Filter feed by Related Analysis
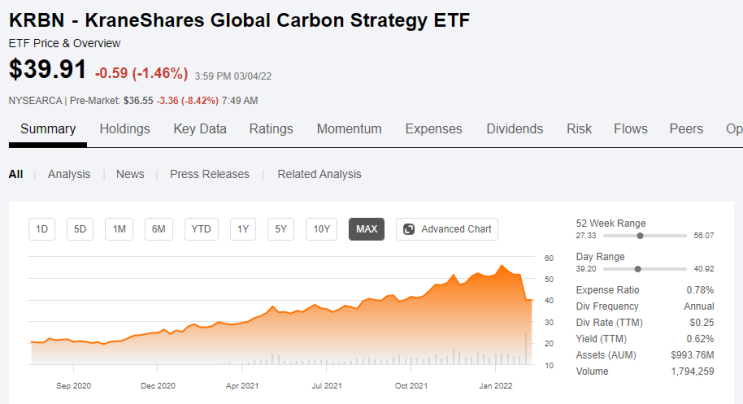 pos(319,174)
